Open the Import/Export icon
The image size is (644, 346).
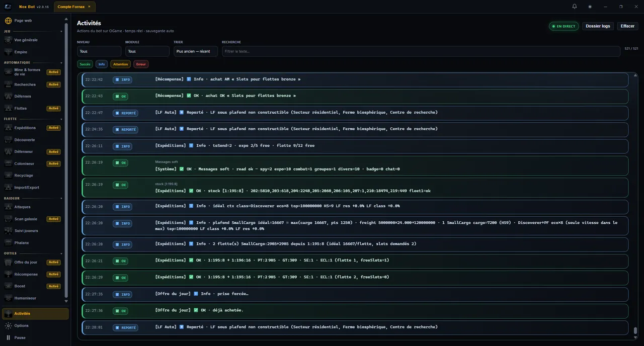click(8, 188)
